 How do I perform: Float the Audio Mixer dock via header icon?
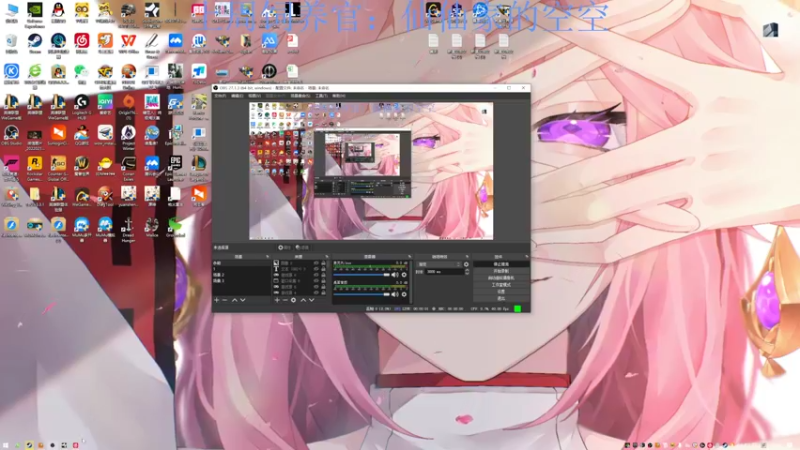click(x=410, y=257)
